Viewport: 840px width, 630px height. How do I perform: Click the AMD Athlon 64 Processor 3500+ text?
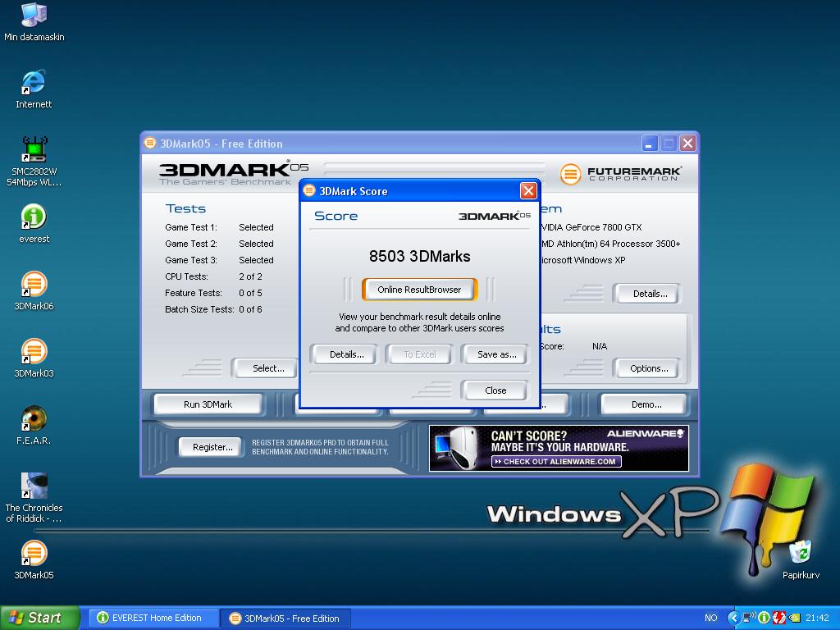coord(610,244)
